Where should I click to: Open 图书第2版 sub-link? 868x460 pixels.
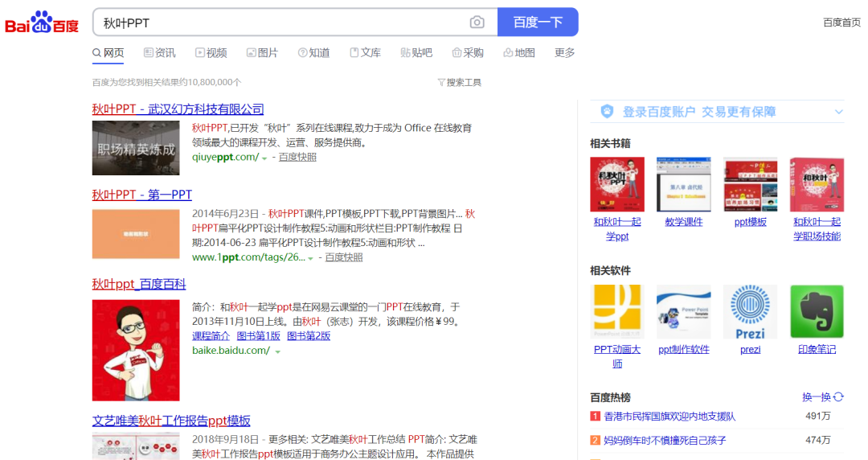click(x=309, y=336)
